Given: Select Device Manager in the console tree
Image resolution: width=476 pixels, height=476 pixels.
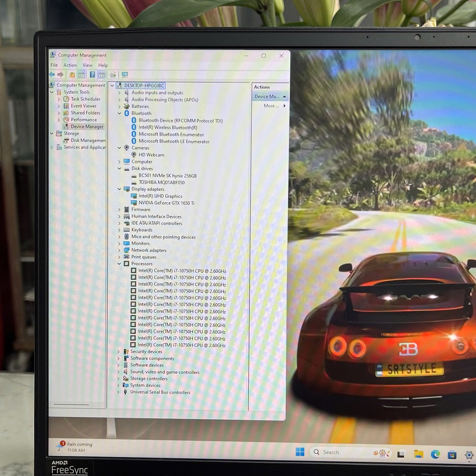Looking at the screenshot, I should [87, 127].
